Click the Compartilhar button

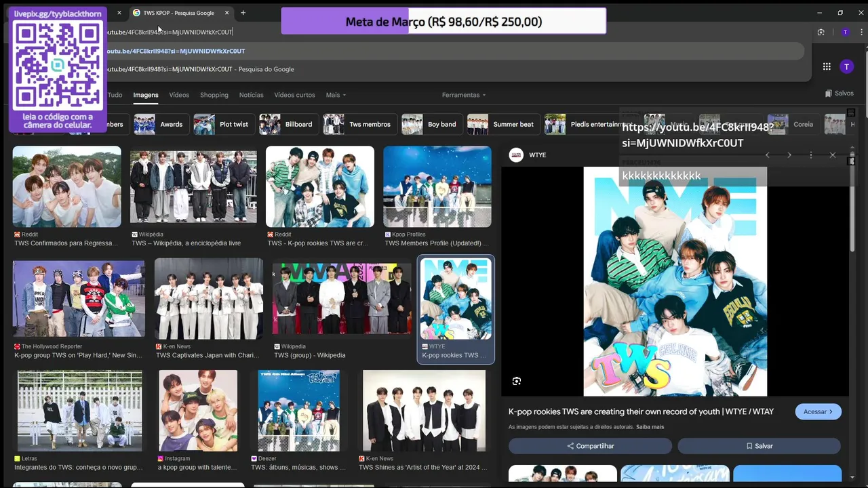pos(590,446)
